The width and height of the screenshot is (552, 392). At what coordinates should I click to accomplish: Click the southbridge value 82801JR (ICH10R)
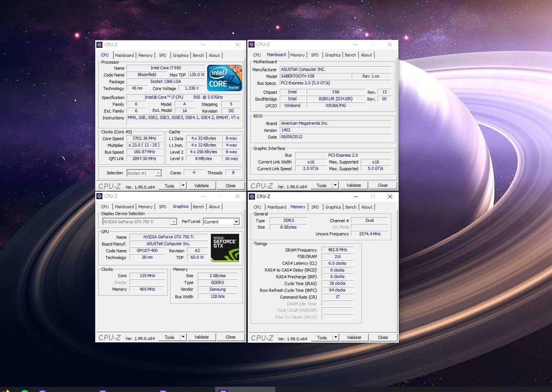pyautogui.click(x=335, y=99)
